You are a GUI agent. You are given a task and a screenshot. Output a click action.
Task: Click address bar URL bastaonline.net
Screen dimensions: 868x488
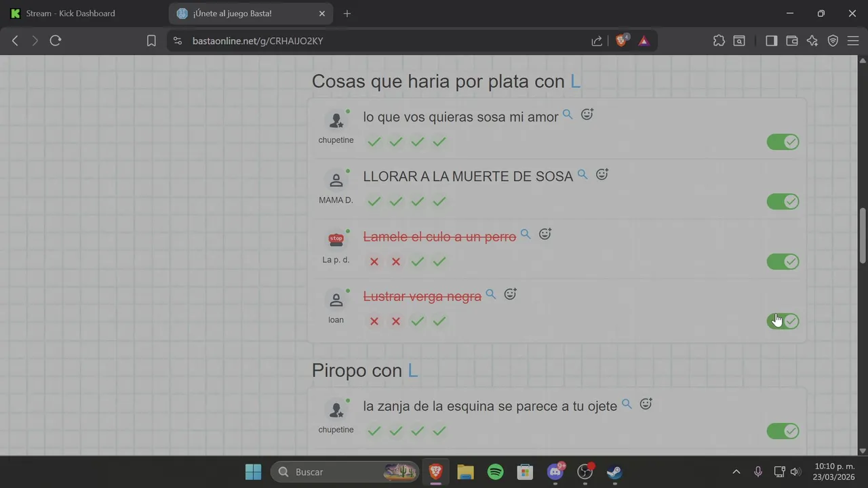pyautogui.click(x=258, y=41)
